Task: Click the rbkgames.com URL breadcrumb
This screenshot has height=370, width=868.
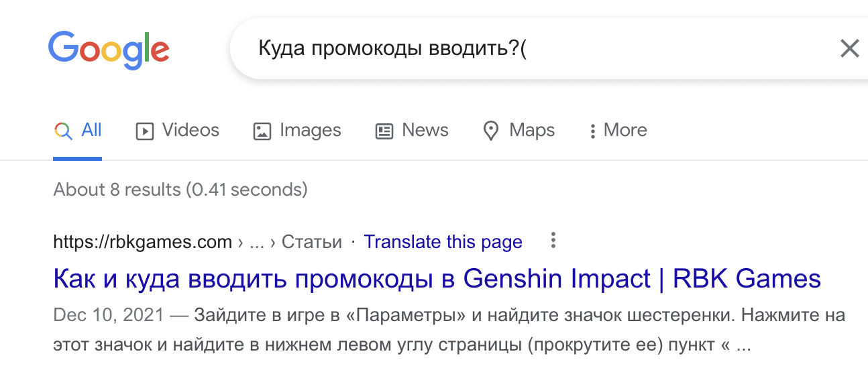Action: 142,242
